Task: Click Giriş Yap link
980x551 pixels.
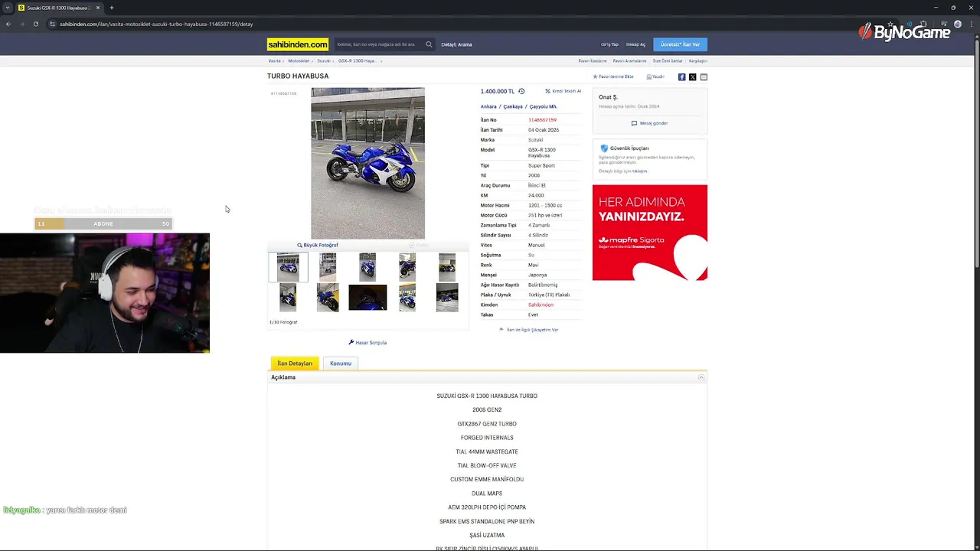Action: [x=609, y=44]
